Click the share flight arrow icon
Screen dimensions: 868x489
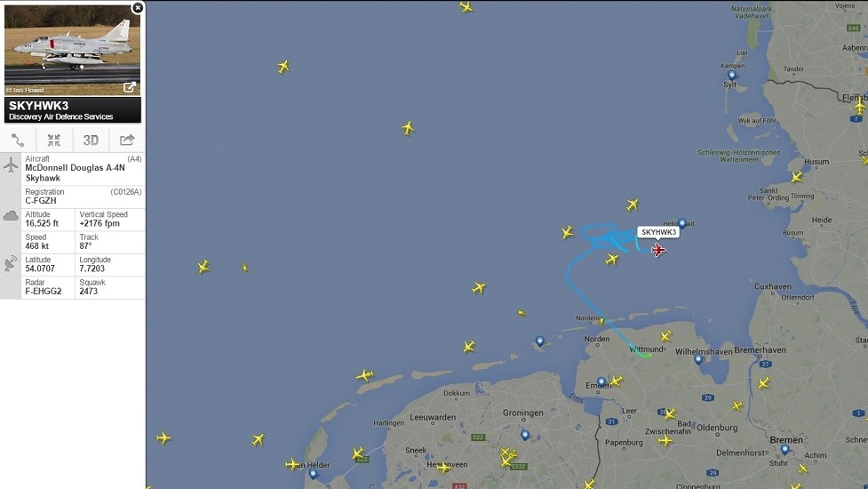[x=127, y=140]
